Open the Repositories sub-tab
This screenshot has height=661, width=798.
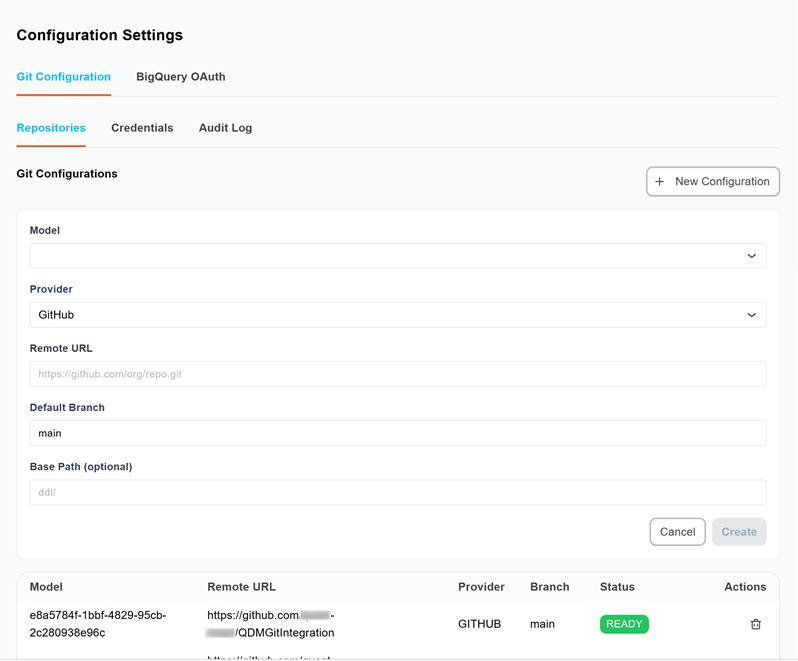(x=51, y=128)
